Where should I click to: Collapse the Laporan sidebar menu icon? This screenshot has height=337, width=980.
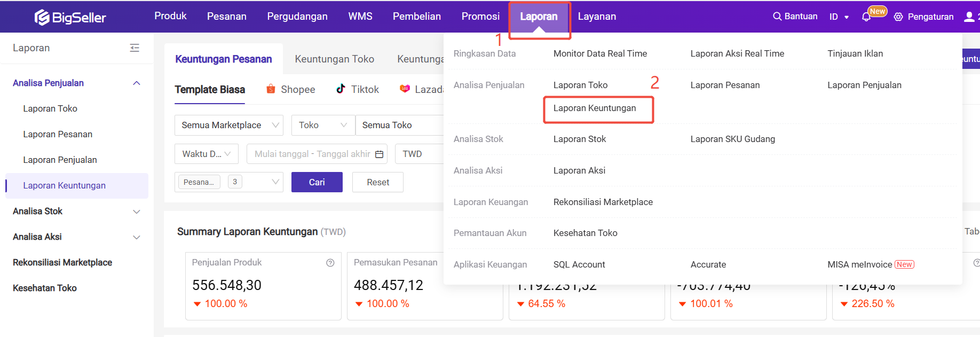pyautogui.click(x=135, y=48)
